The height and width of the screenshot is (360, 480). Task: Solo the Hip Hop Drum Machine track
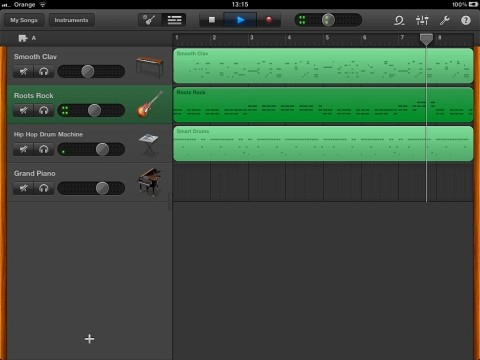[x=44, y=149]
